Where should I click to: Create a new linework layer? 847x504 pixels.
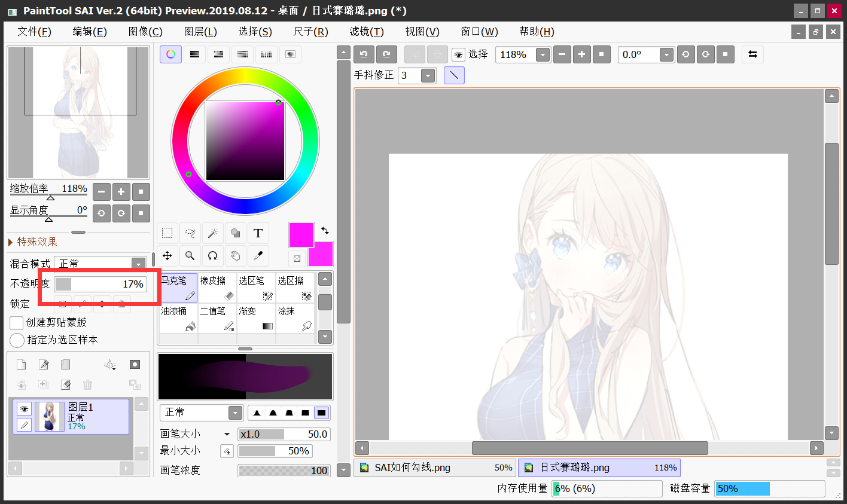coord(44,365)
